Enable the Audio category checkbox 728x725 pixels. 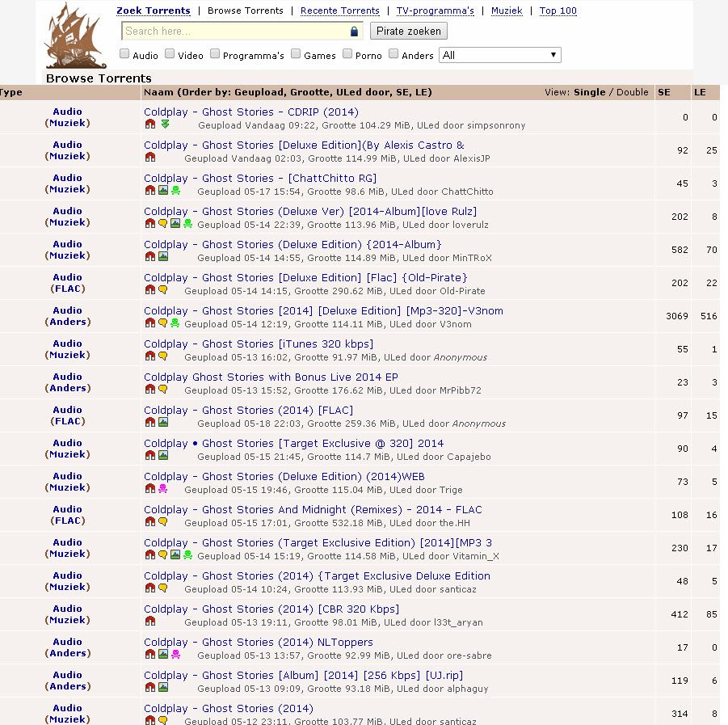click(124, 54)
